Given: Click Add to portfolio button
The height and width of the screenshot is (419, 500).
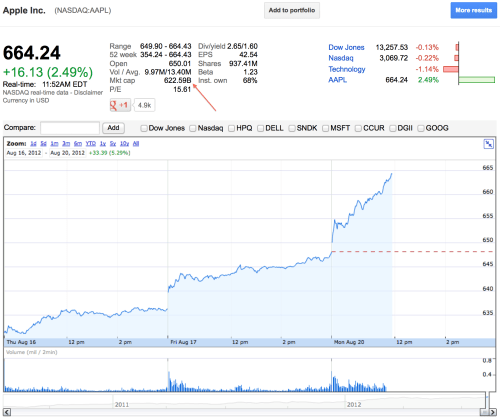Looking at the screenshot, I should pos(292,10).
